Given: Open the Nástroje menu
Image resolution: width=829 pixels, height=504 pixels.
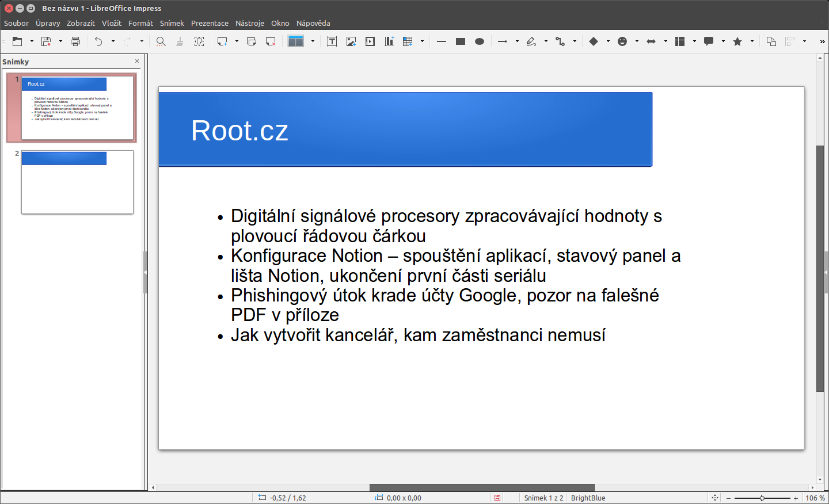Looking at the screenshot, I should [250, 23].
